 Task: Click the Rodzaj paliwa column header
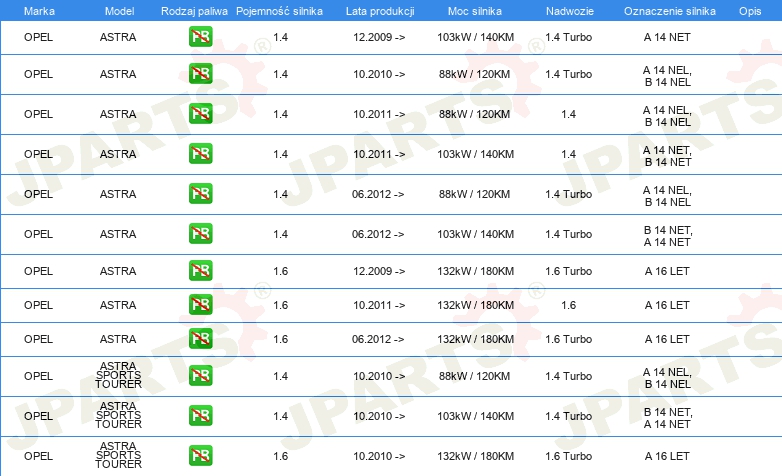point(194,11)
